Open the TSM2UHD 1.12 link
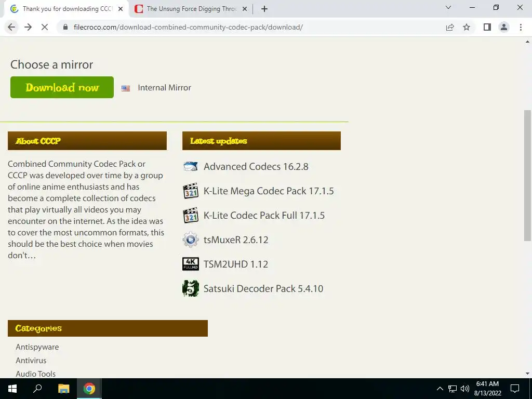The image size is (532, 399). pos(236,264)
